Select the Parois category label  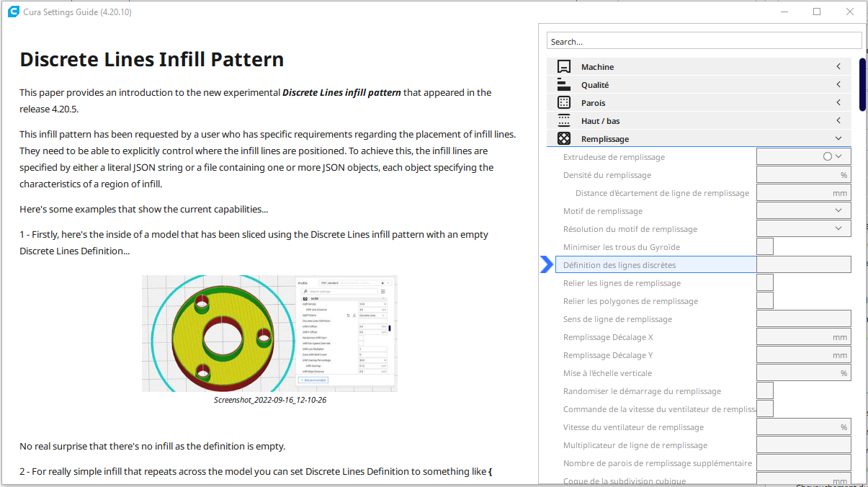click(x=594, y=103)
